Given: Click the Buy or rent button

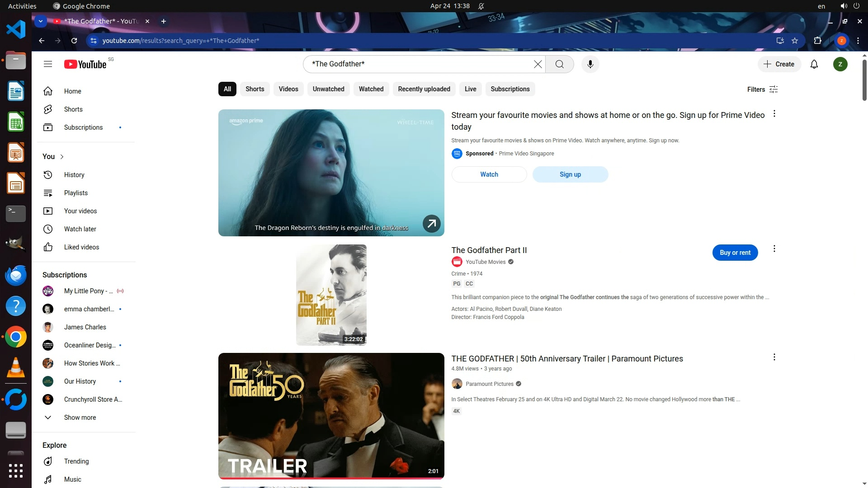Looking at the screenshot, I should (735, 253).
